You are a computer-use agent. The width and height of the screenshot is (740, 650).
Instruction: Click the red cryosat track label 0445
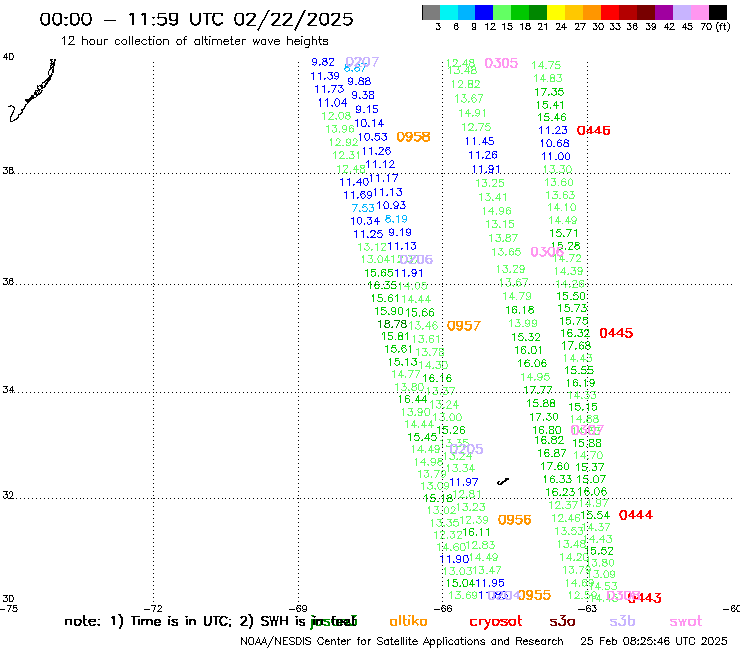(616, 333)
